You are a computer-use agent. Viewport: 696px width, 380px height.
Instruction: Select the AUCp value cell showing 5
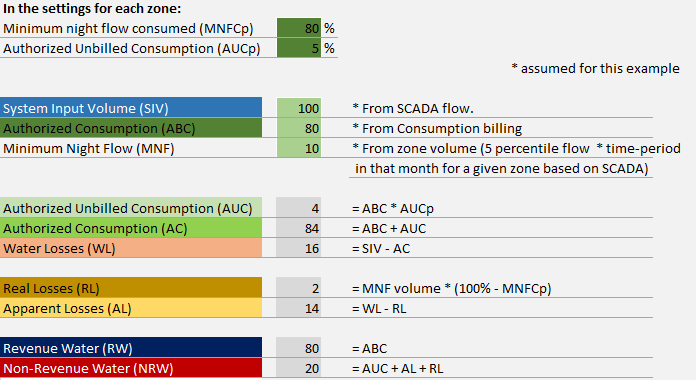[299, 48]
